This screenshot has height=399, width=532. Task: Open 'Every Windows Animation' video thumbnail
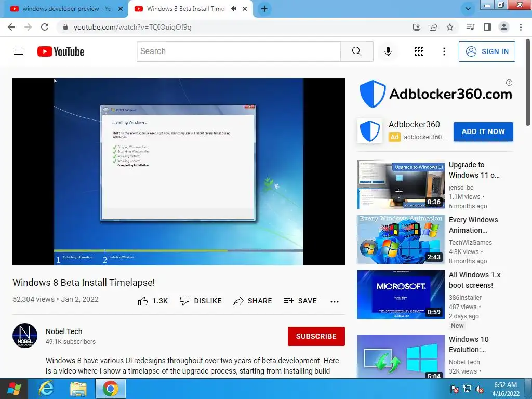[401, 240]
